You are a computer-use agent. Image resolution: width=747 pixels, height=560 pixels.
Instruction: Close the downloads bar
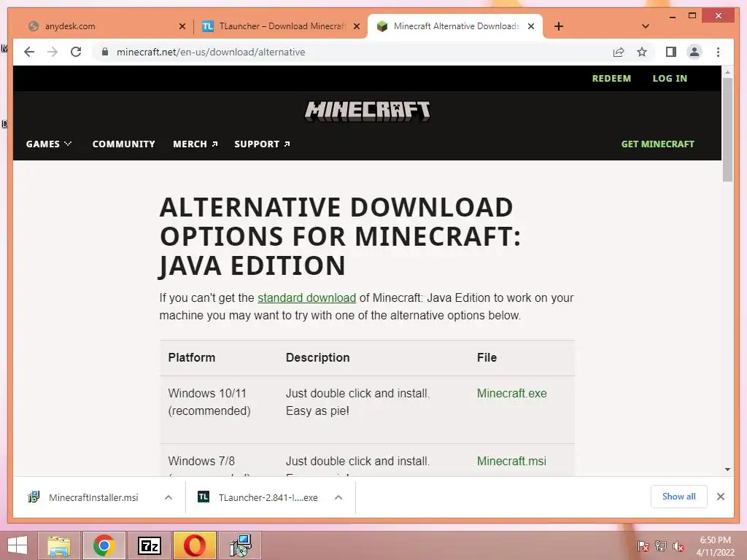click(721, 497)
